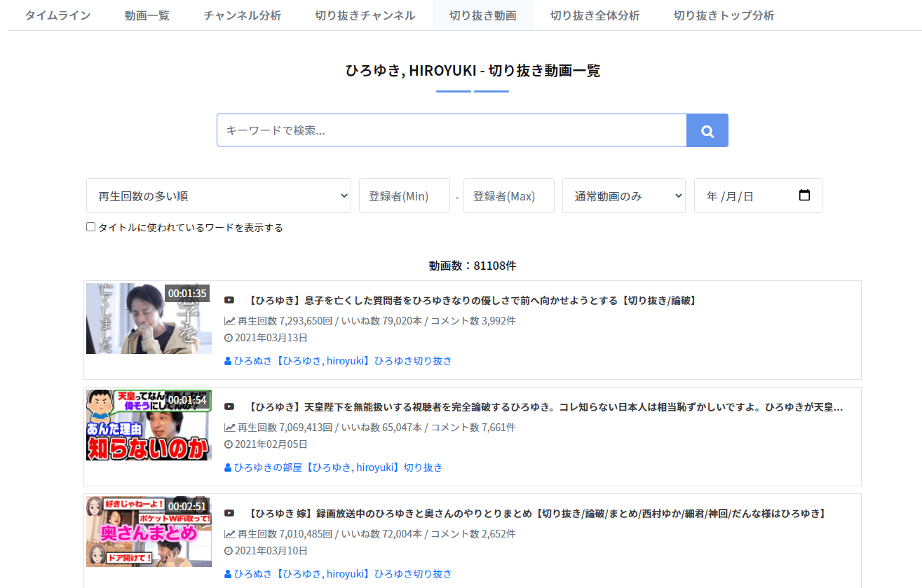This screenshot has height=588, width=922.
Task: Click YouTube icon beside 録画放送中のひろゆきと奥さん title
Action: [x=229, y=514]
